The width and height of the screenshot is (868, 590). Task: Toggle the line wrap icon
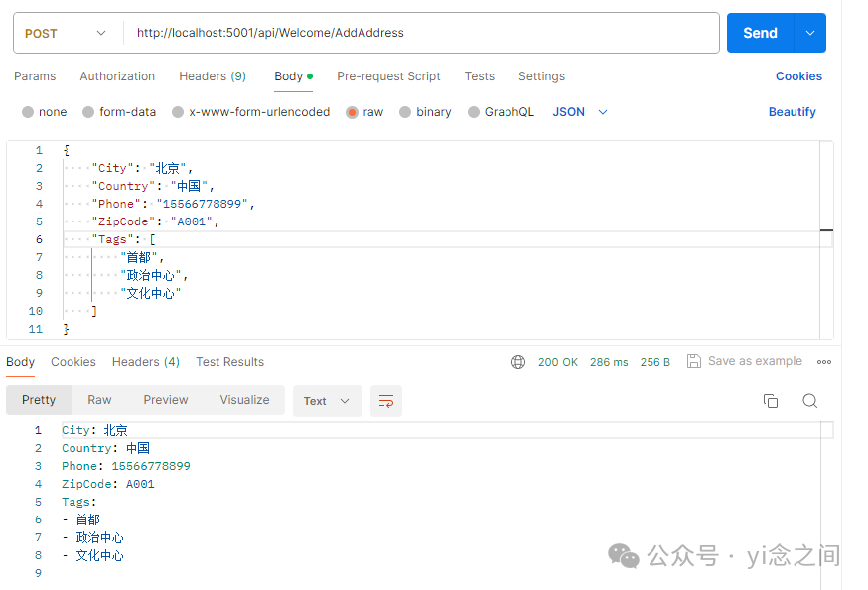[x=386, y=401]
